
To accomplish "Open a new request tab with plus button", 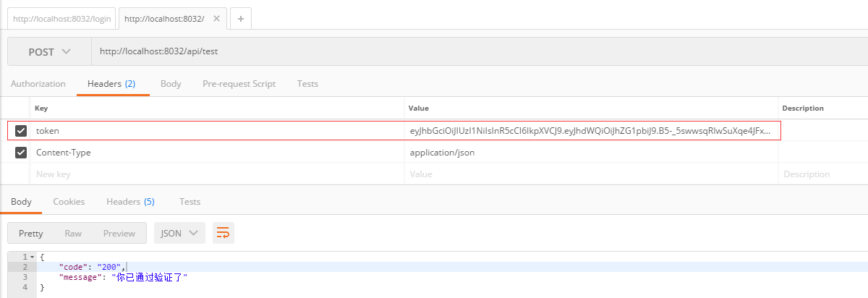I will click(240, 19).
